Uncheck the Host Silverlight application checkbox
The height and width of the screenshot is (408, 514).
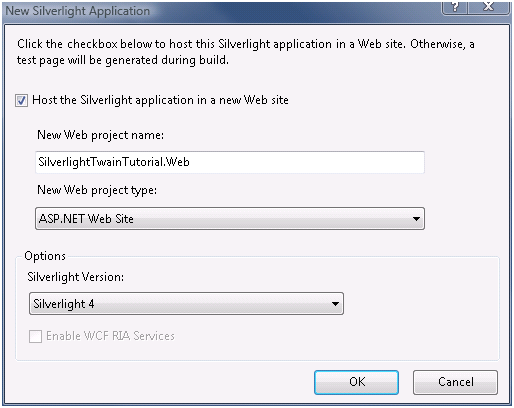(x=21, y=100)
